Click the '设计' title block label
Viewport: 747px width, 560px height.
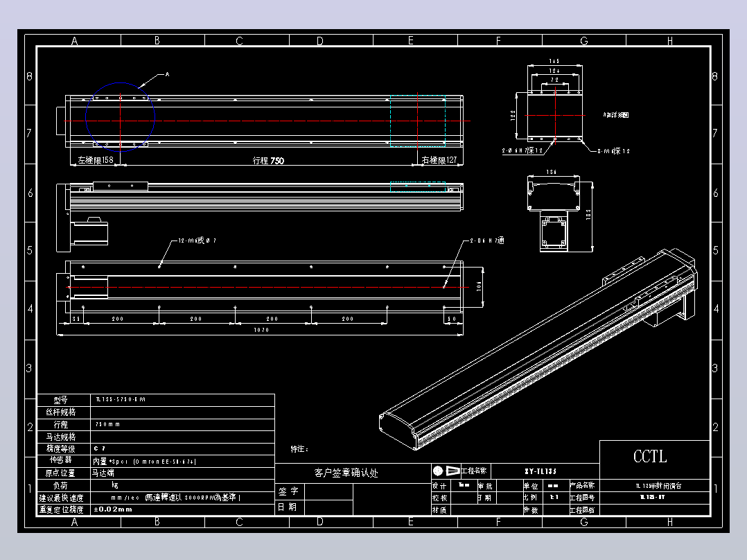[439, 486]
